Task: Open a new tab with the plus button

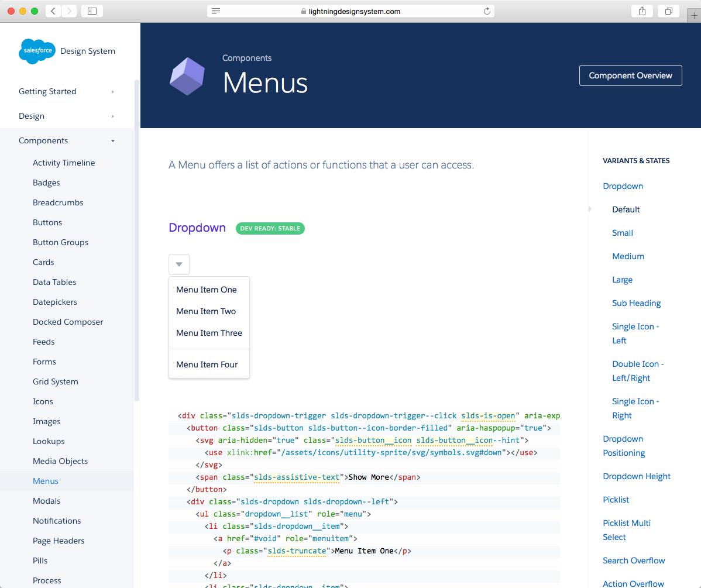Action: click(x=694, y=16)
